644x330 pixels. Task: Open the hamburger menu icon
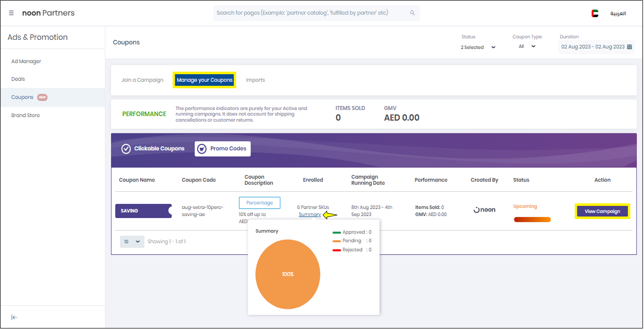click(11, 13)
